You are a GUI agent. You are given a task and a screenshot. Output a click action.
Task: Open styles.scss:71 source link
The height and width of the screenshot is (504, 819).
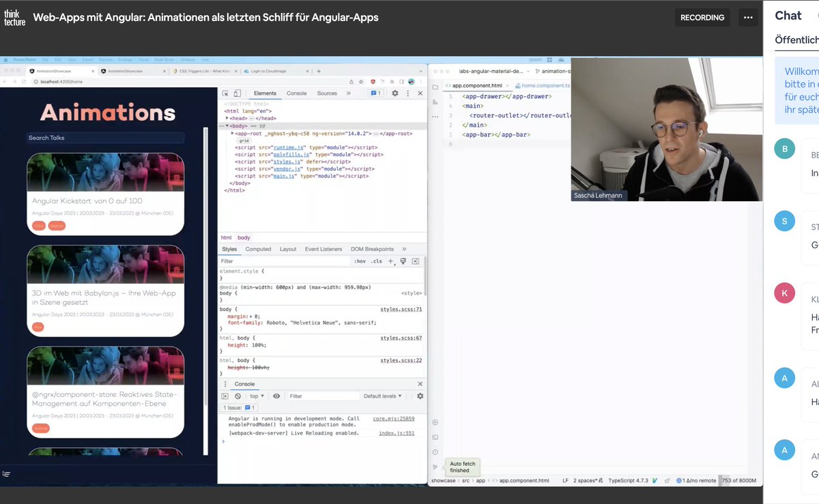click(x=401, y=310)
